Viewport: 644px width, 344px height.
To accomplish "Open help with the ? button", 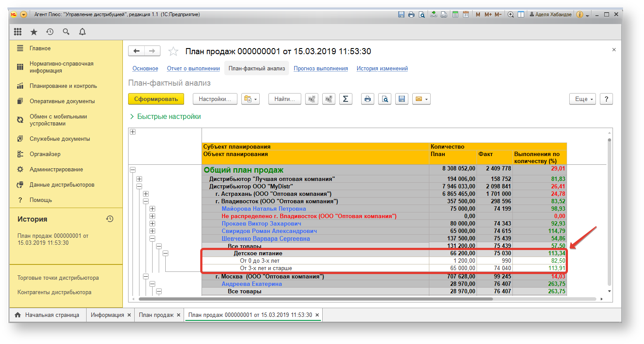I will pyautogui.click(x=606, y=99).
